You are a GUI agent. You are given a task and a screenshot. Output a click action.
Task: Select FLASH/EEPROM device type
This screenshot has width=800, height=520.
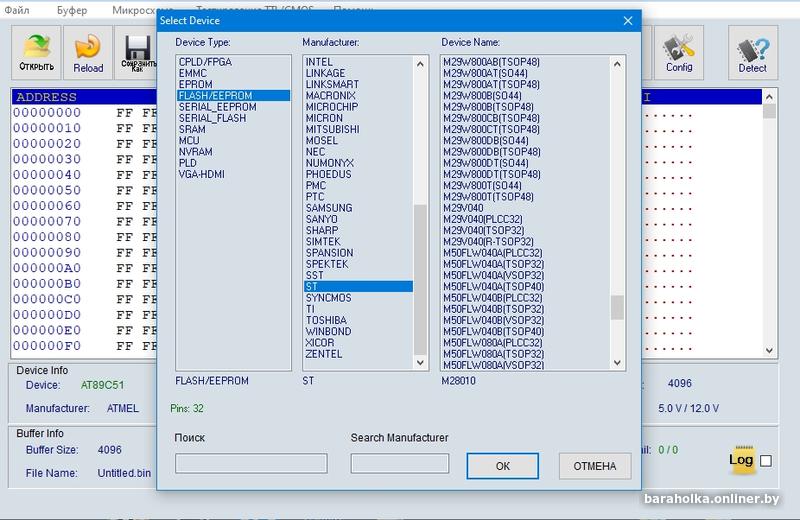(233, 95)
